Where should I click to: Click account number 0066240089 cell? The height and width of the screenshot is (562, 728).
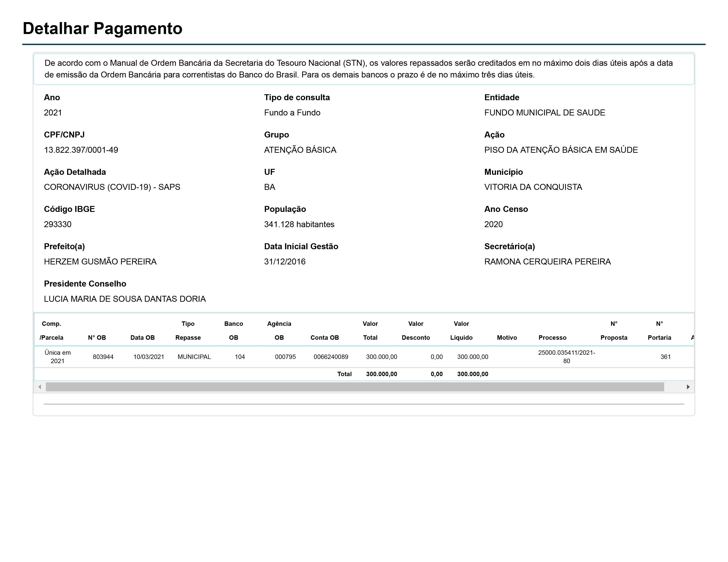[x=331, y=357]
